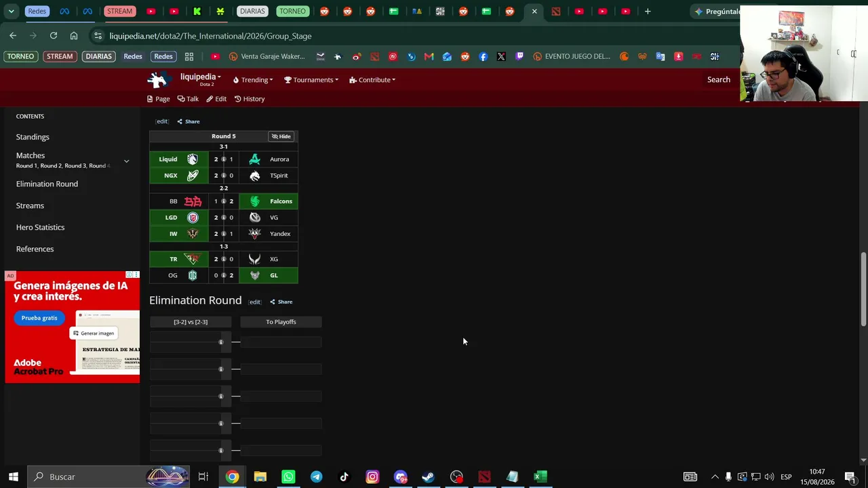Click Prueba gratis in the Adobe ad
This screenshot has height=488, width=868.
tap(39, 318)
